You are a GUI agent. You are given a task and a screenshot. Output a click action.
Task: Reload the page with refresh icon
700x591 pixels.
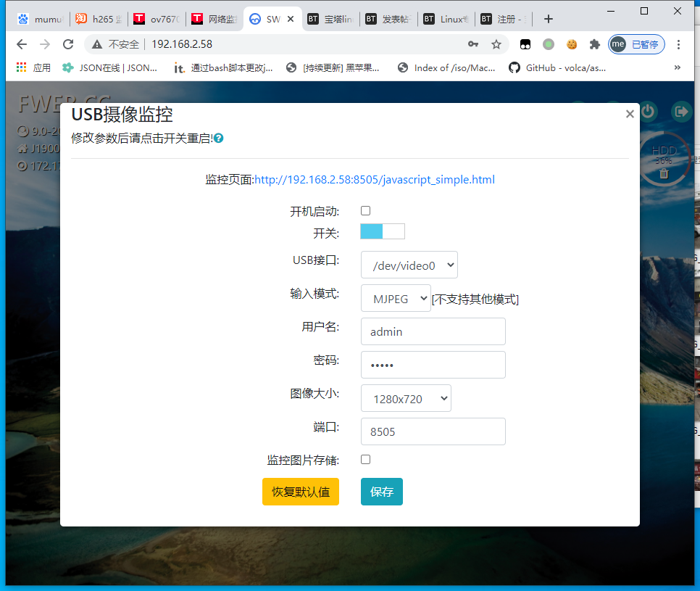coord(68,44)
